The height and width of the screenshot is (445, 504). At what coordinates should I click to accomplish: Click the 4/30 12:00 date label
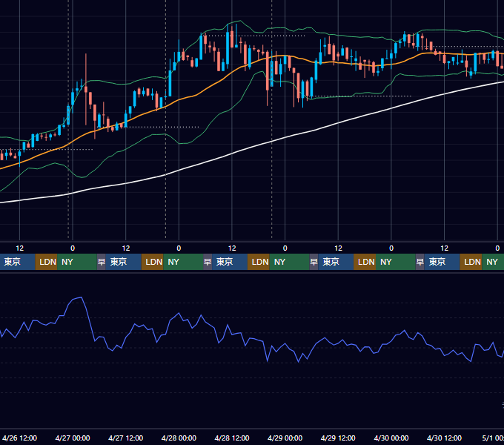(x=444, y=438)
